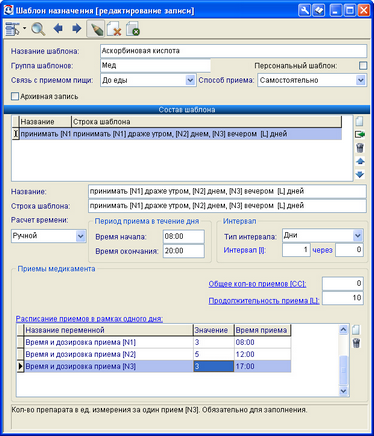374x436 pixels.
Task: Click Расписание приемов в рамках одного дня link
Action: click(x=89, y=319)
